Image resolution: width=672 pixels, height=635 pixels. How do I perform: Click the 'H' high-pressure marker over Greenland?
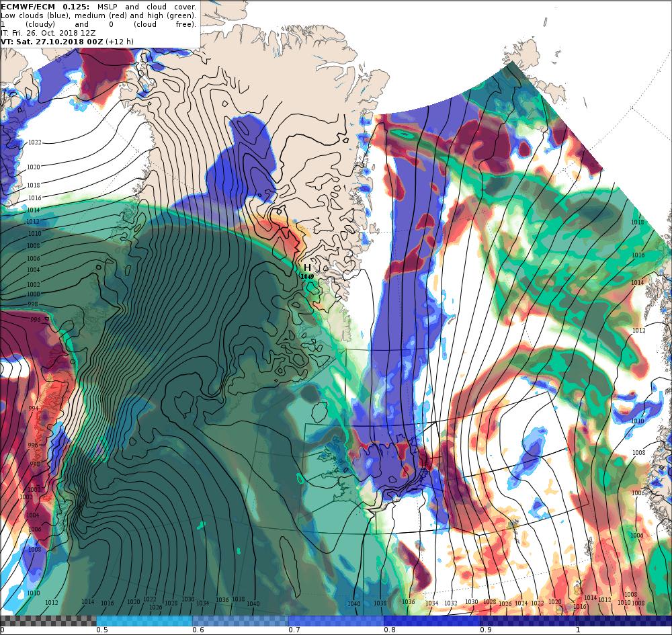(307, 268)
